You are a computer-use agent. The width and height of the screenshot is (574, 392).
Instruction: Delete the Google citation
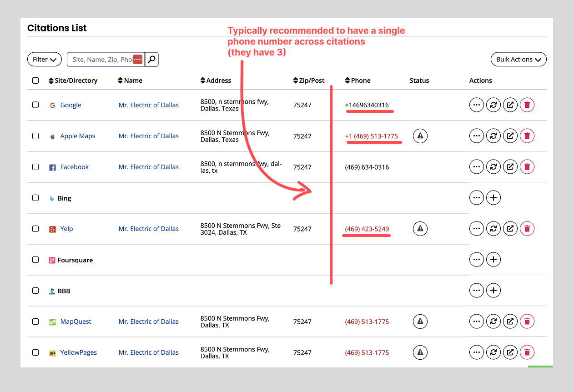pos(527,105)
